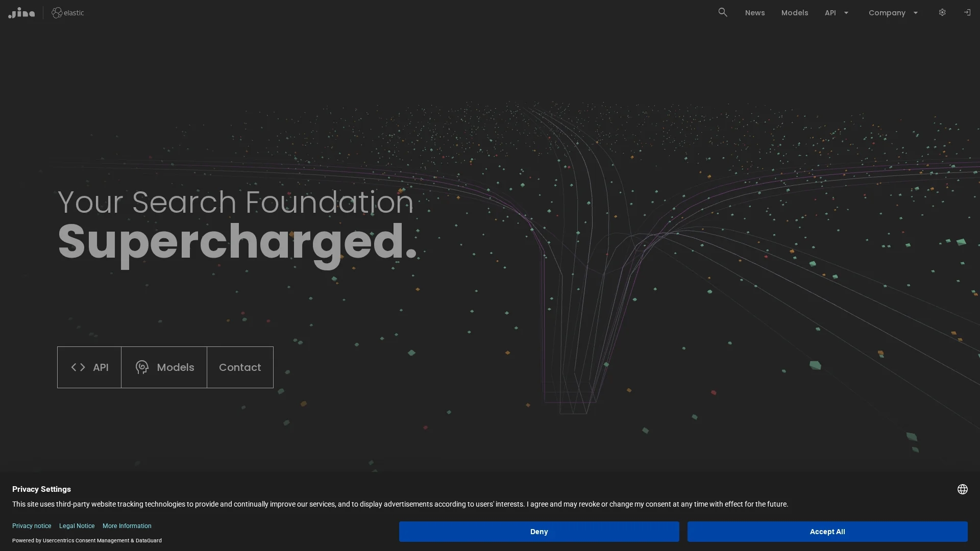This screenshot has height=551, width=980.
Task: Expand the Company dropdown menu
Action: (x=893, y=13)
